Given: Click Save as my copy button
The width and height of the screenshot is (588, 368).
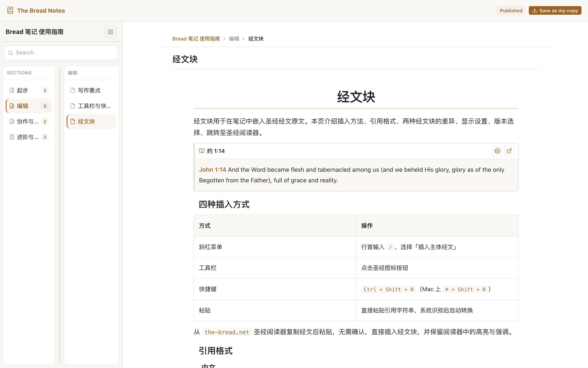Looking at the screenshot, I should coord(555,10).
